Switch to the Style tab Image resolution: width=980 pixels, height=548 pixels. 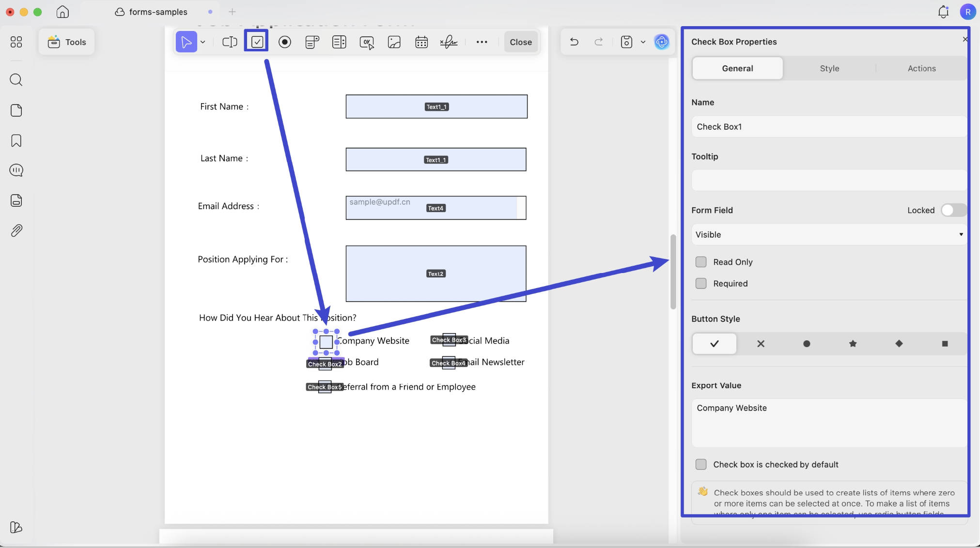point(829,68)
